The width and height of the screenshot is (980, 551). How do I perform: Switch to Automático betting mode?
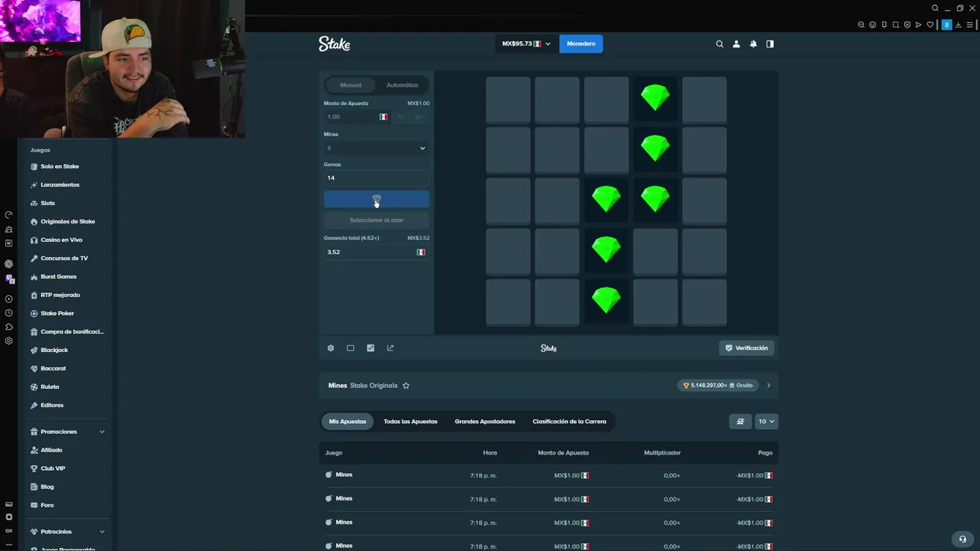(x=402, y=85)
